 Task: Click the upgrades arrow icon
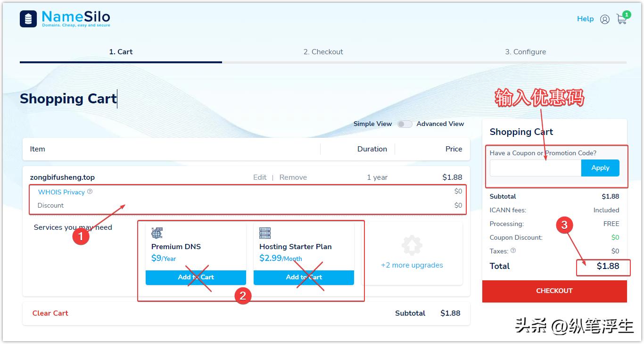(x=412, y=245)
